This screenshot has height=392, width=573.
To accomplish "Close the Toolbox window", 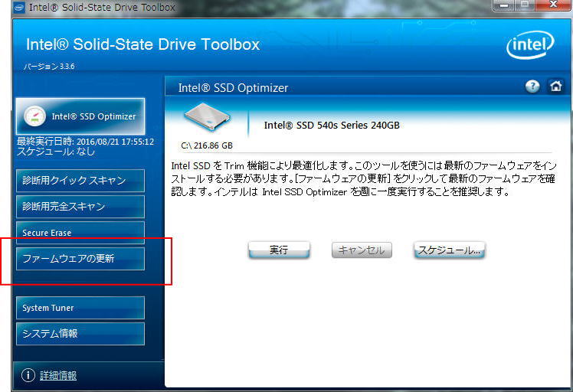I will (x=553, y=5).
